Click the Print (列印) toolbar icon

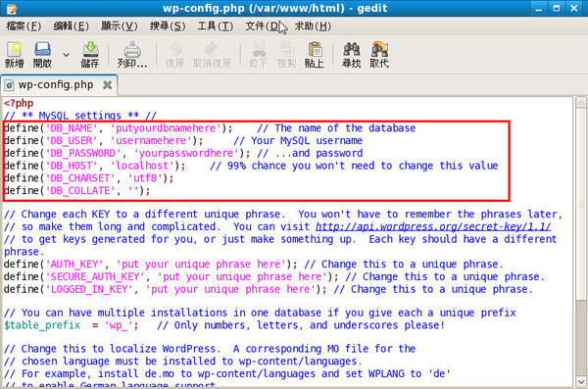(132, 55)
